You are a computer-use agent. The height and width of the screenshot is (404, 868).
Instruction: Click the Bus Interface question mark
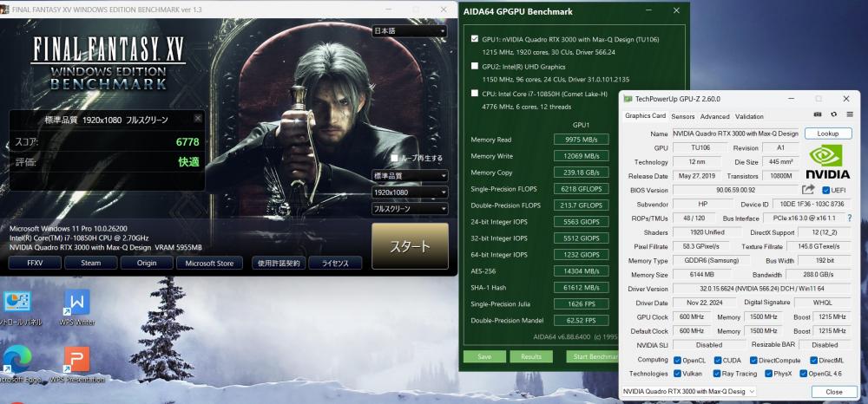click(850, 218)
